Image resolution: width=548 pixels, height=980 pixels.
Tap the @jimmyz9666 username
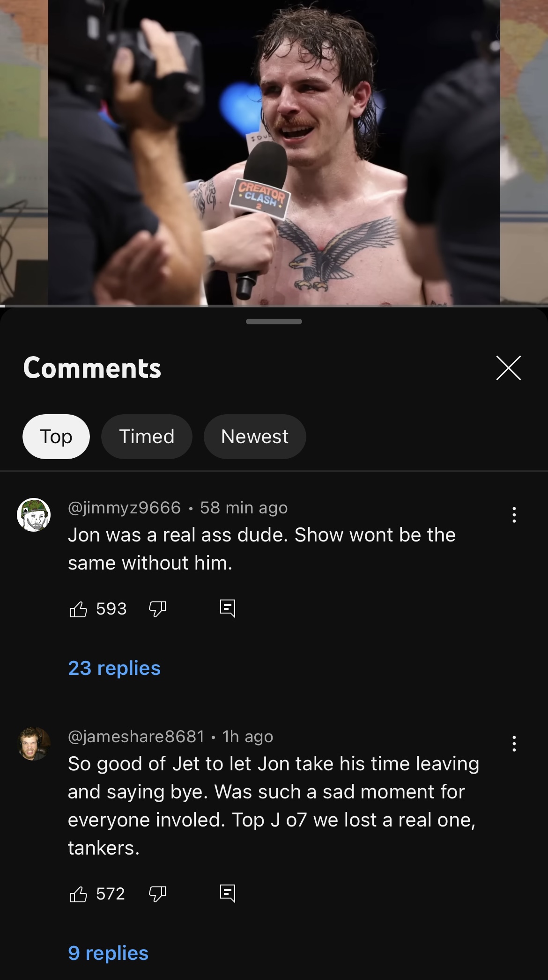coord(124,507)
